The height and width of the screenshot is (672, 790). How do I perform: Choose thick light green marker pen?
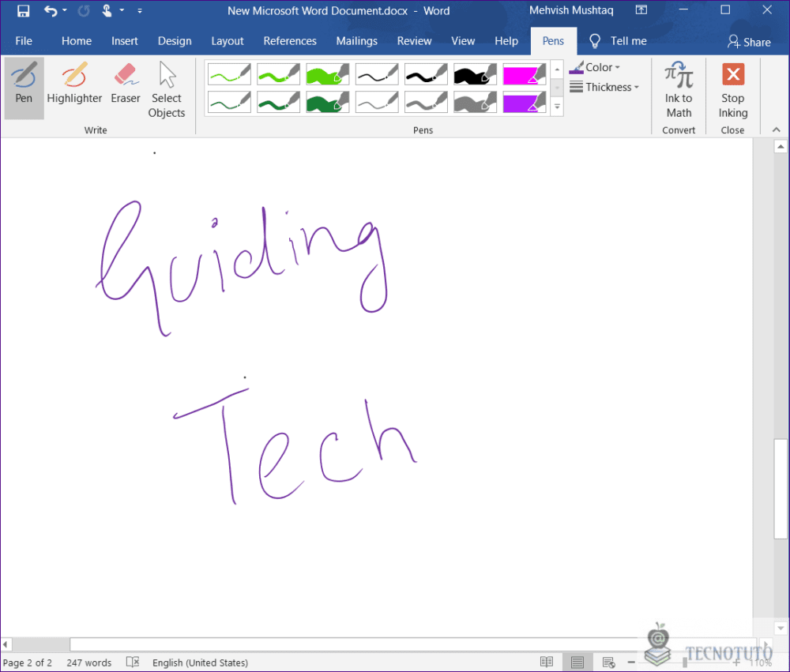tap(328, 74)
